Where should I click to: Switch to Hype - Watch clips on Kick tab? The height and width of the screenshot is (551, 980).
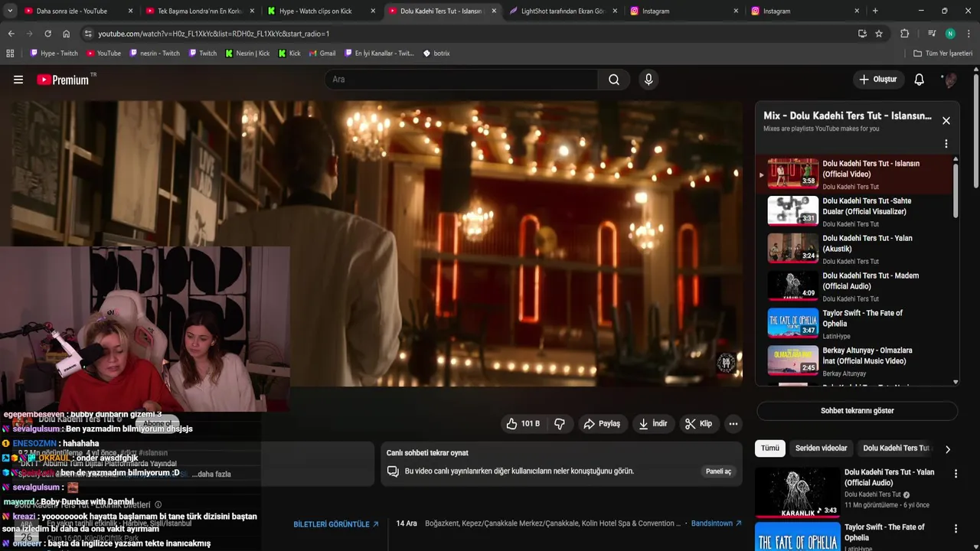[x=321, y=11]
